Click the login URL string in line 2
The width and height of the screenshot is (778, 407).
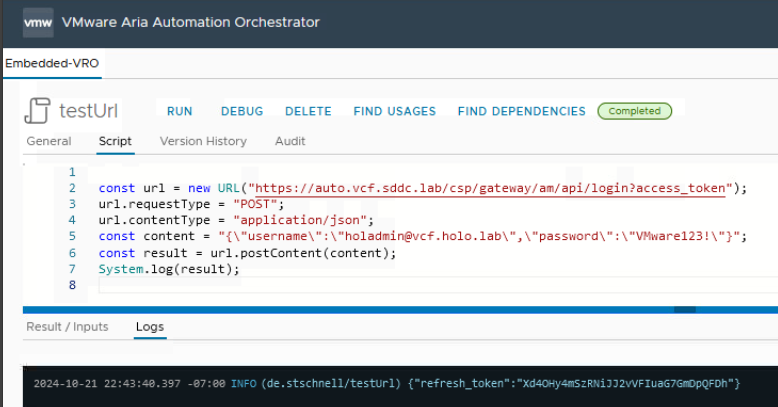tap(490, 188)
